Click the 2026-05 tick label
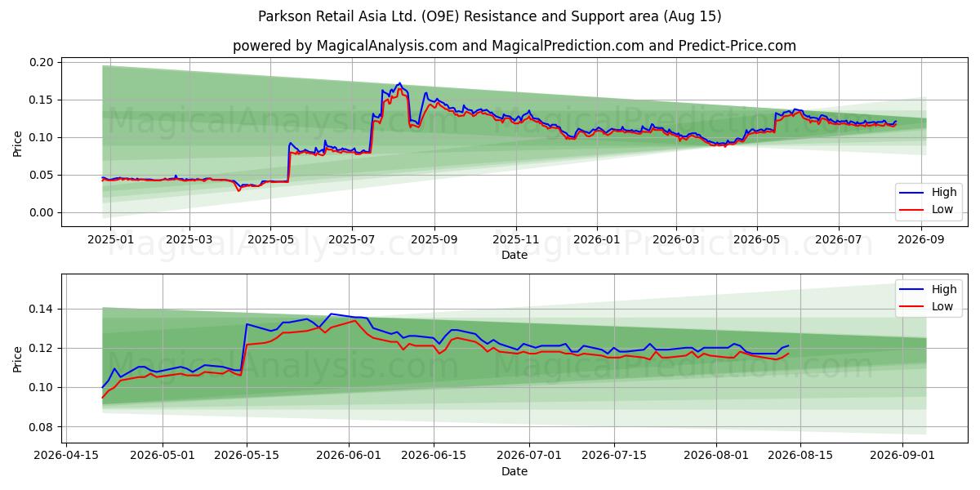This screenshot has width=980, height=490. tap(756, 239)
